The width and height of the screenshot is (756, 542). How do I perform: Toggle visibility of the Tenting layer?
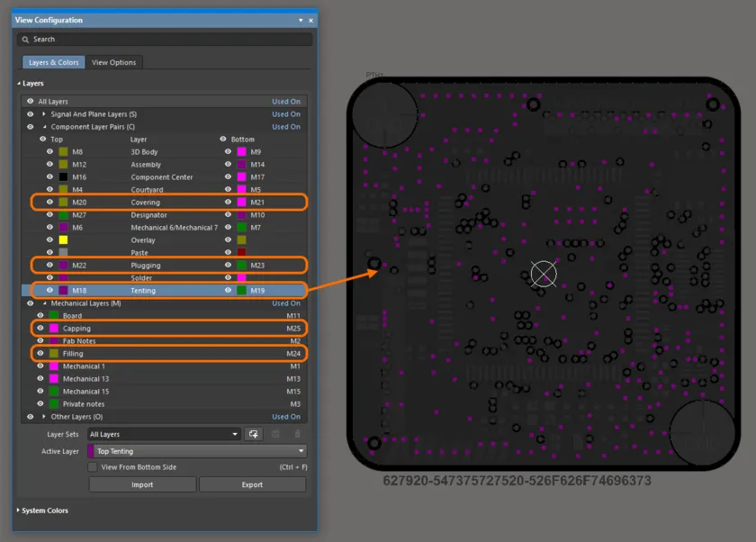pyautogui.click(x=49, y=291)
